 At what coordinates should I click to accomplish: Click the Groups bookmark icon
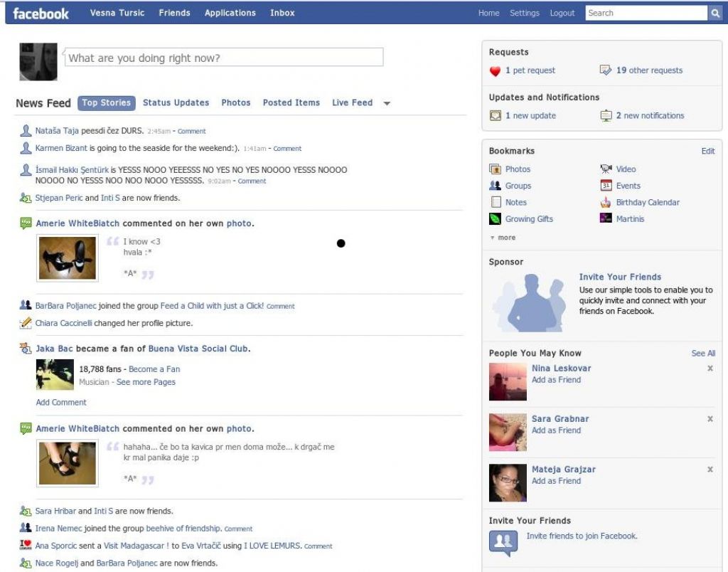pos(495,186)
